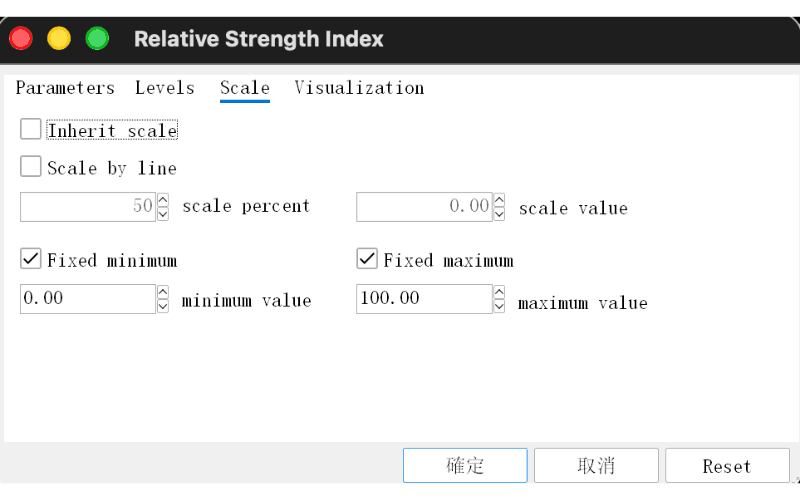Viewport: 800px width, 500px height.
Task: Increase scale value with up arrow
Action: (x=499, y=199)
